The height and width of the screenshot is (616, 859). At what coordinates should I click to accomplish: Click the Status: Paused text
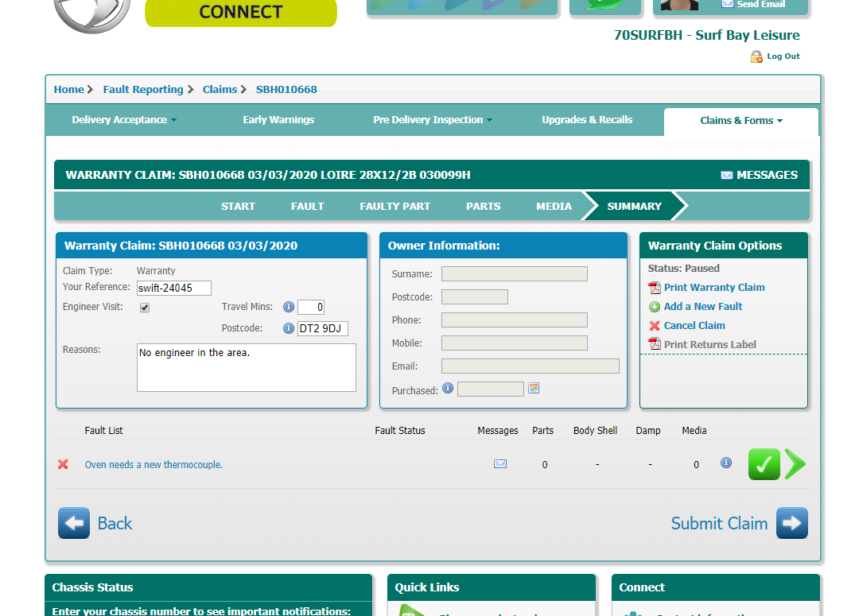click(684, 269)
